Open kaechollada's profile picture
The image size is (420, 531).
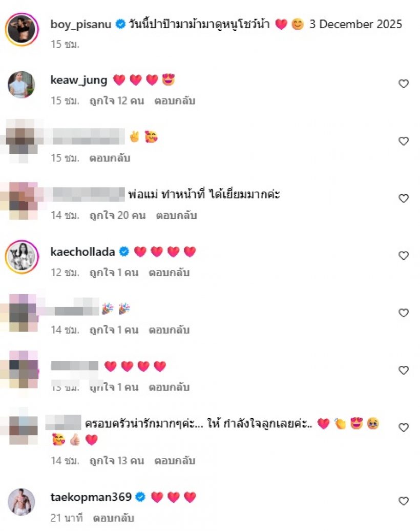(22, 256)
